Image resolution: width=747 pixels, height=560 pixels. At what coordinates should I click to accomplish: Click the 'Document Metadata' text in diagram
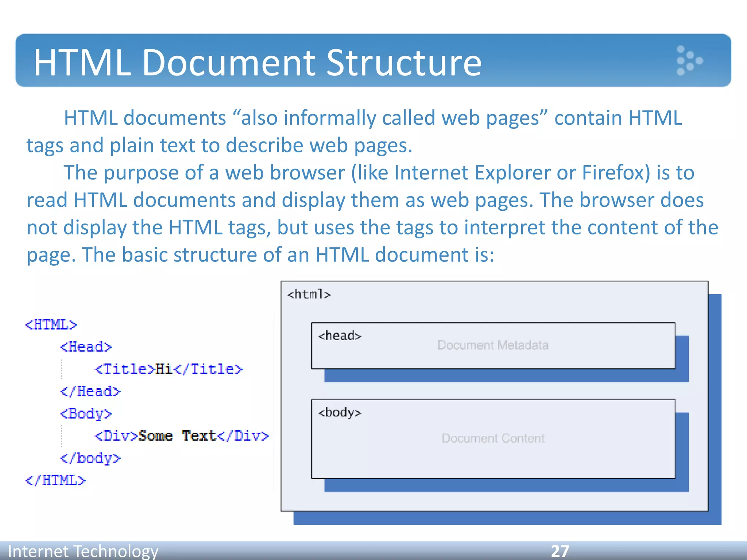pos(493,345)
